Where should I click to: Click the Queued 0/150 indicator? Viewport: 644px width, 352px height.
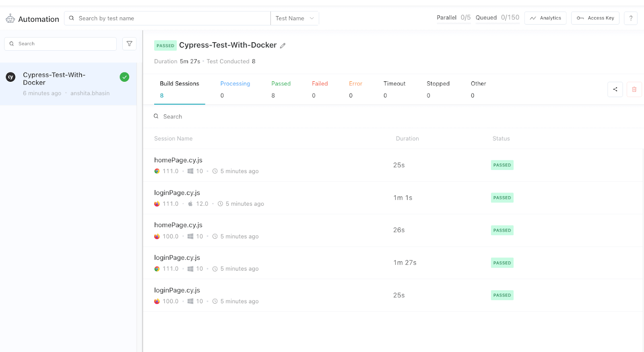[x=497, y=18]
